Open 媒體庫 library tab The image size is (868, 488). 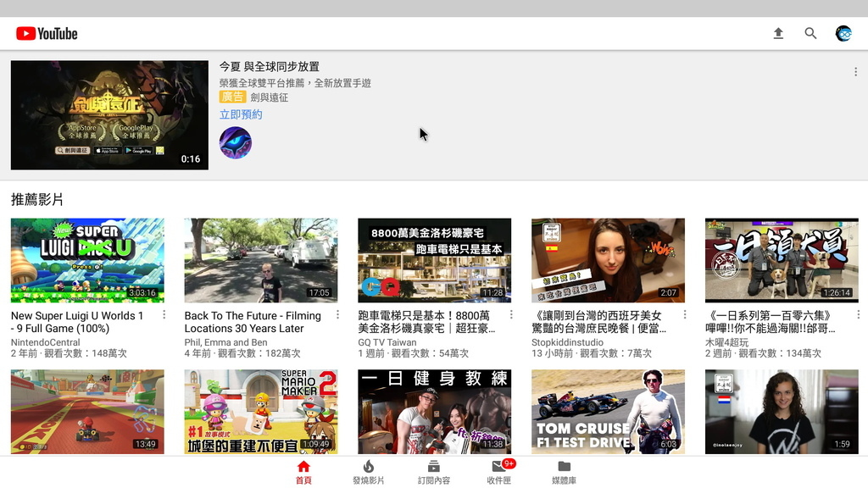[564, 473]
